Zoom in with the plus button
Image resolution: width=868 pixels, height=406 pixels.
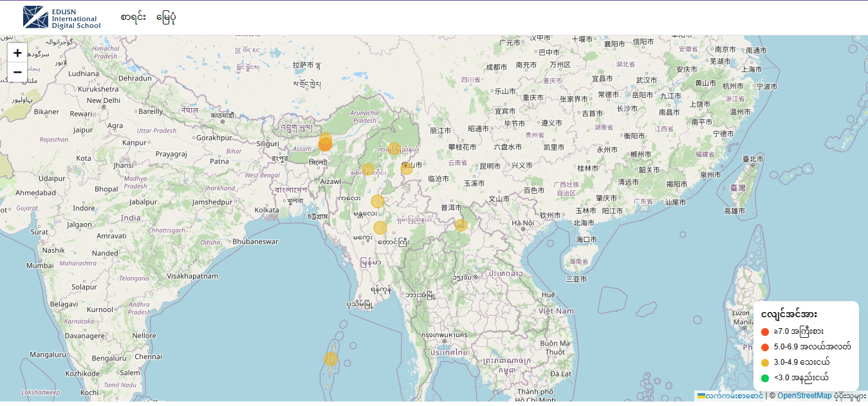[17, 53]
